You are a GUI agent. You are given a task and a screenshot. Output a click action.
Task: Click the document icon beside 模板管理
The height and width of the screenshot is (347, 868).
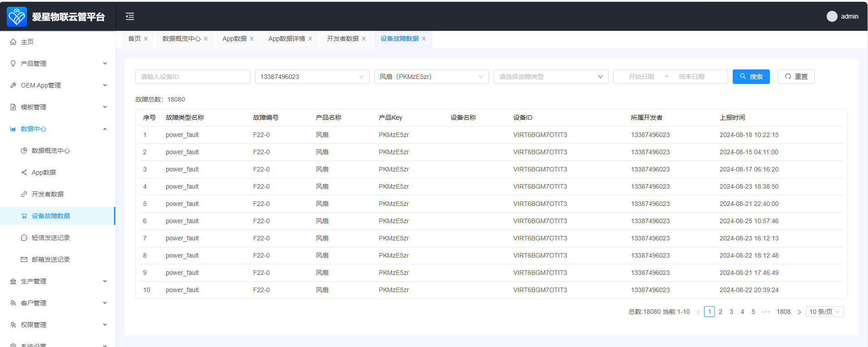13,107
